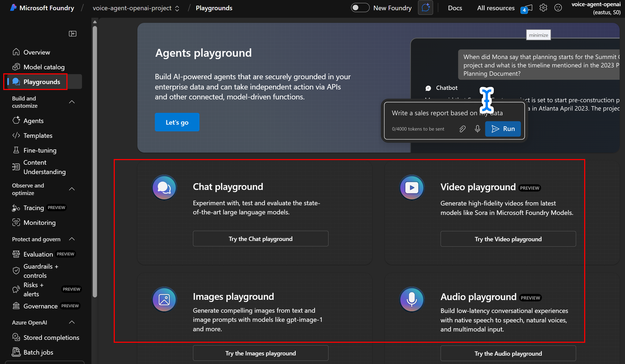Click the settings gear icon

pyautogui.click(x=543, y=8)
